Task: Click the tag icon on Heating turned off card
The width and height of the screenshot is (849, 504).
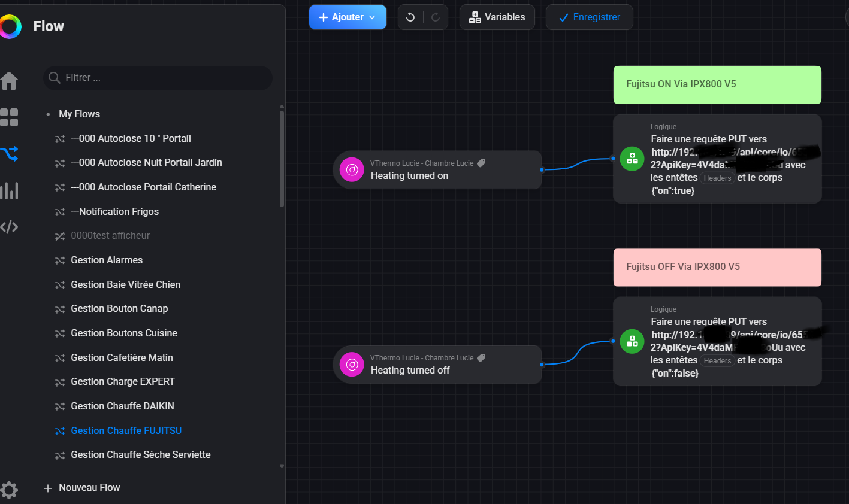Action: click(481, 358)
